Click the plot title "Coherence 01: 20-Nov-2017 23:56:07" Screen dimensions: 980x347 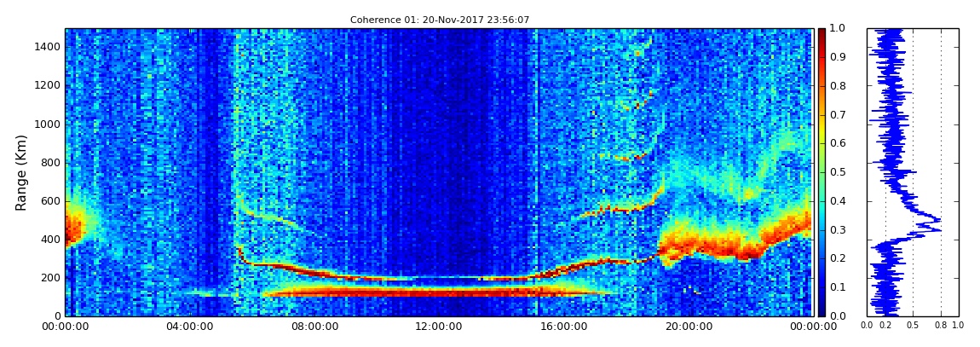pyautogui.click(x=440, y=20)
